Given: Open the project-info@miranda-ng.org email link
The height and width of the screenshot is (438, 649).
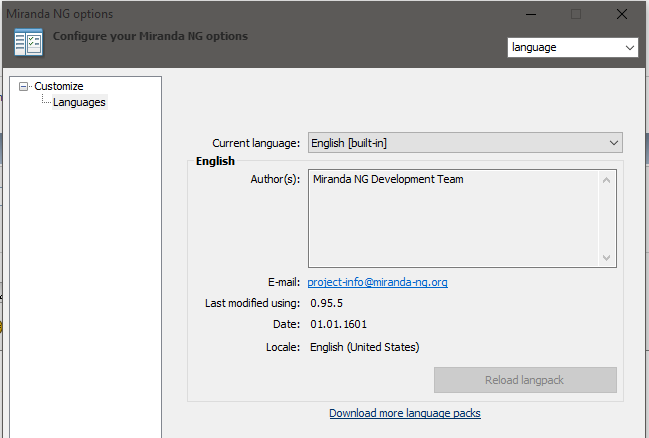Looking at the screenshot, I should click(377, 282).
